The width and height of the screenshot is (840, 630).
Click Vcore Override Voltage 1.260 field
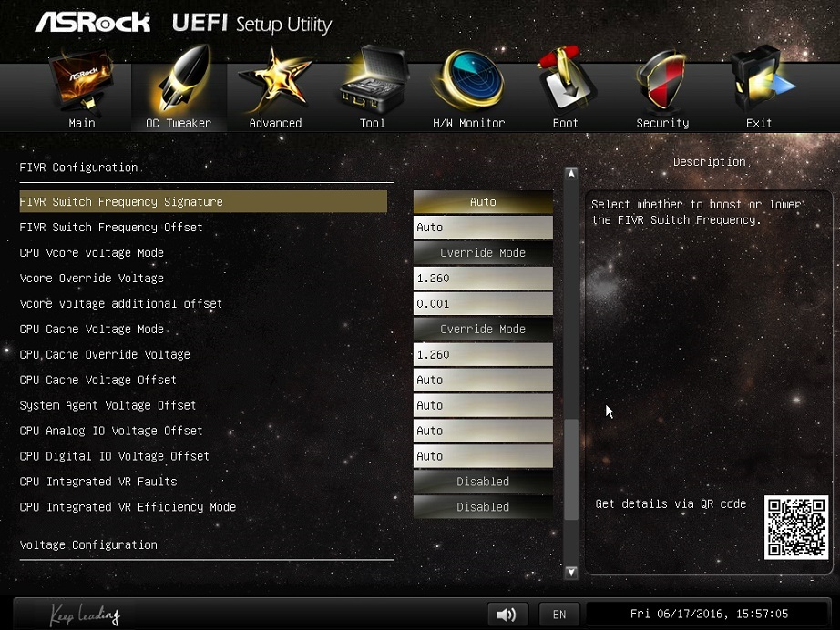pyautogui.click(x=483, y=279)
